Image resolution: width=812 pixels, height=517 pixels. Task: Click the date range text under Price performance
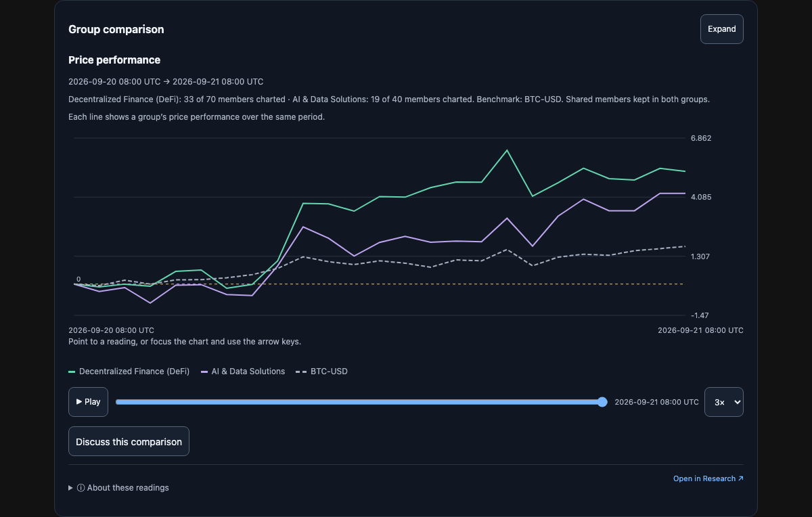point(166,81)
